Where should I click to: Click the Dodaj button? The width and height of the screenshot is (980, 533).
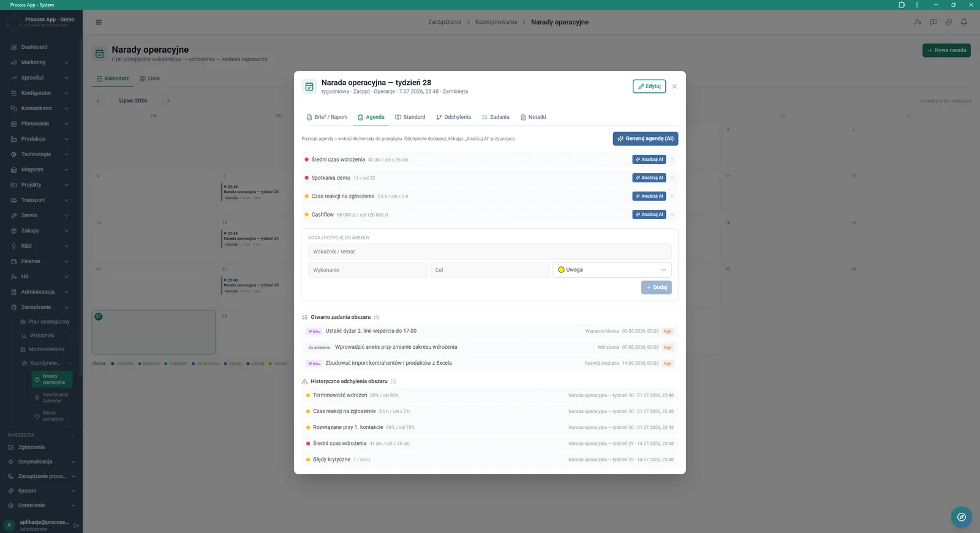click(x=657, y=288)
